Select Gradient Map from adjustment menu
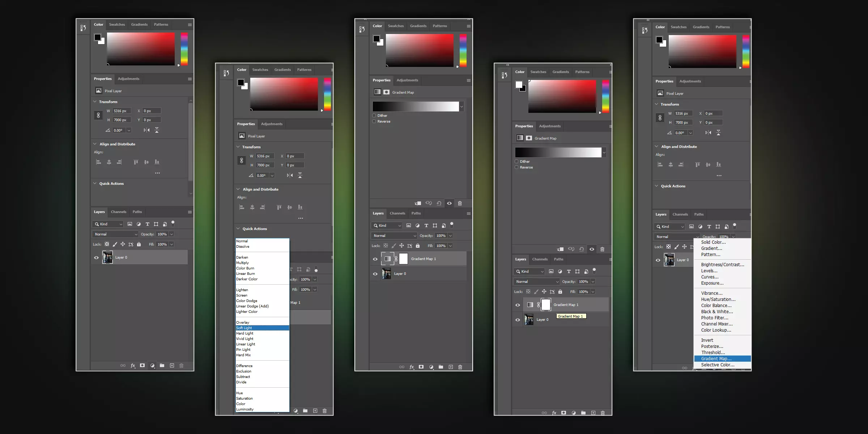 (x=716, y=359)
